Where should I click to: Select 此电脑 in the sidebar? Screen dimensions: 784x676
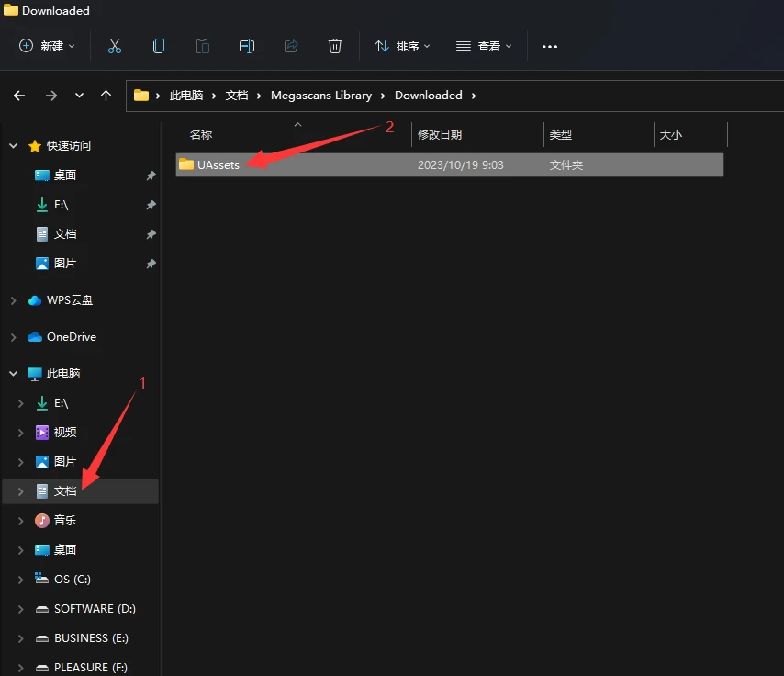click(x=63, y=373)
